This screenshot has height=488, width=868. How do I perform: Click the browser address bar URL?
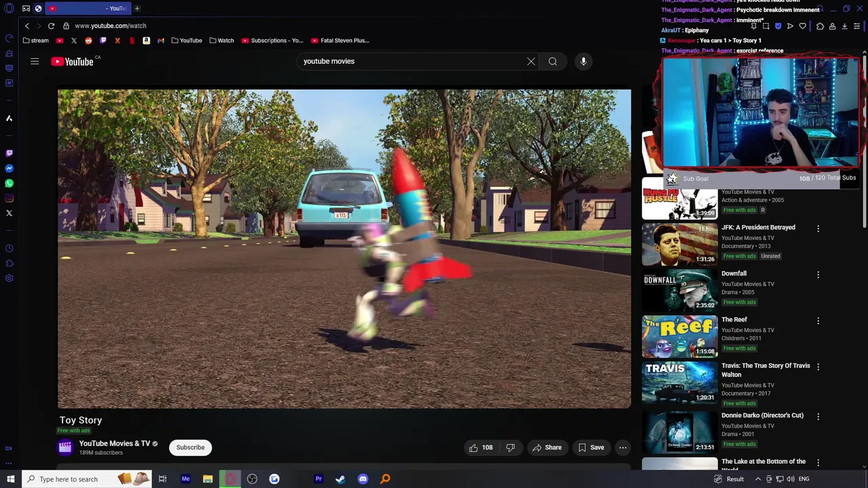tap(111, 26)
